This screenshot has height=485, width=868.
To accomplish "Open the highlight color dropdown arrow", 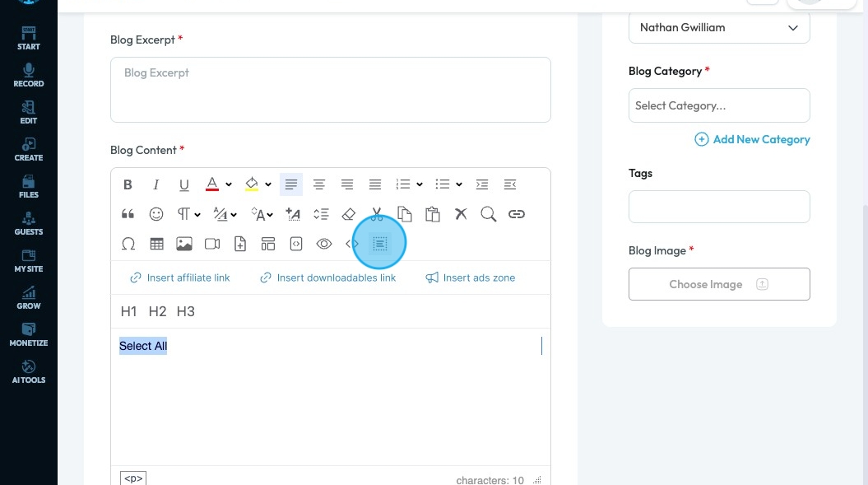I will point(268,184).
